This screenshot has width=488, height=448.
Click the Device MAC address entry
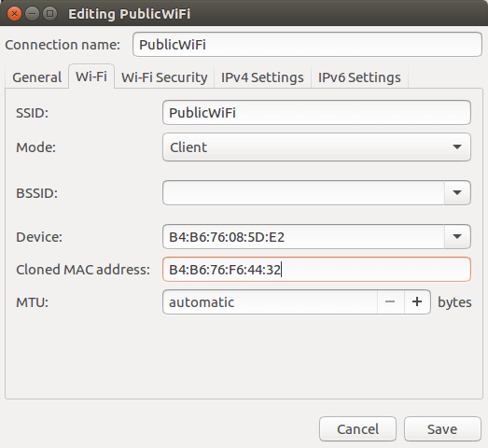303,237
